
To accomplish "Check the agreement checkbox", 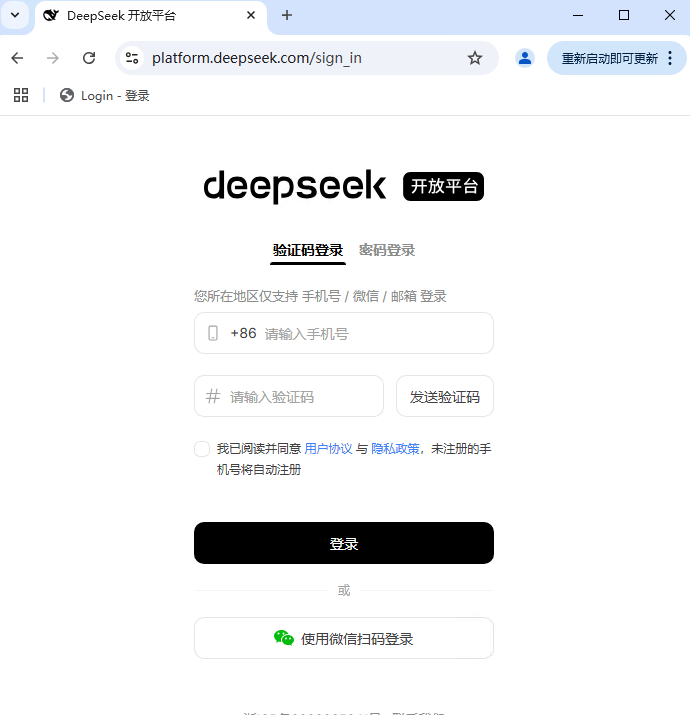I will click(202, 449).
